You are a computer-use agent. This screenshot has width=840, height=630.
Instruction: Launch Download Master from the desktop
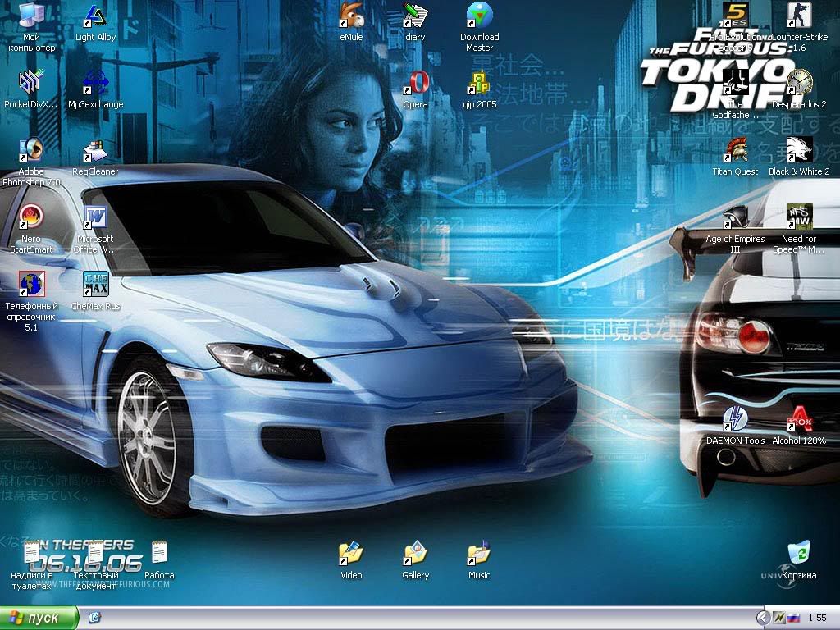point(479,16)
